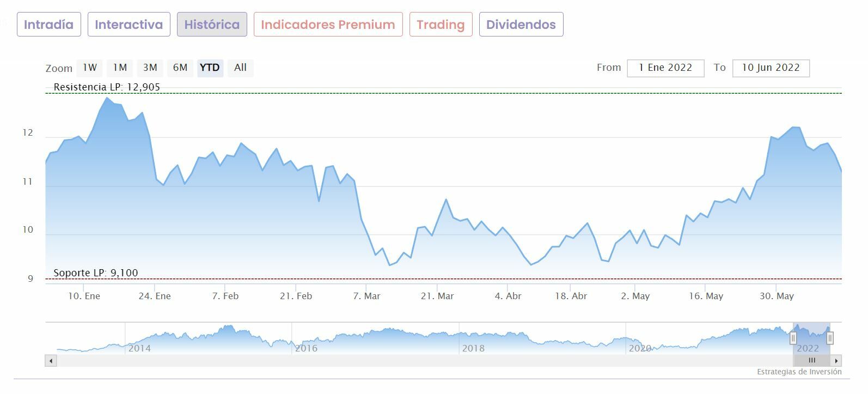
Task: Select the Histórica tab
Action: click(212, 25)
